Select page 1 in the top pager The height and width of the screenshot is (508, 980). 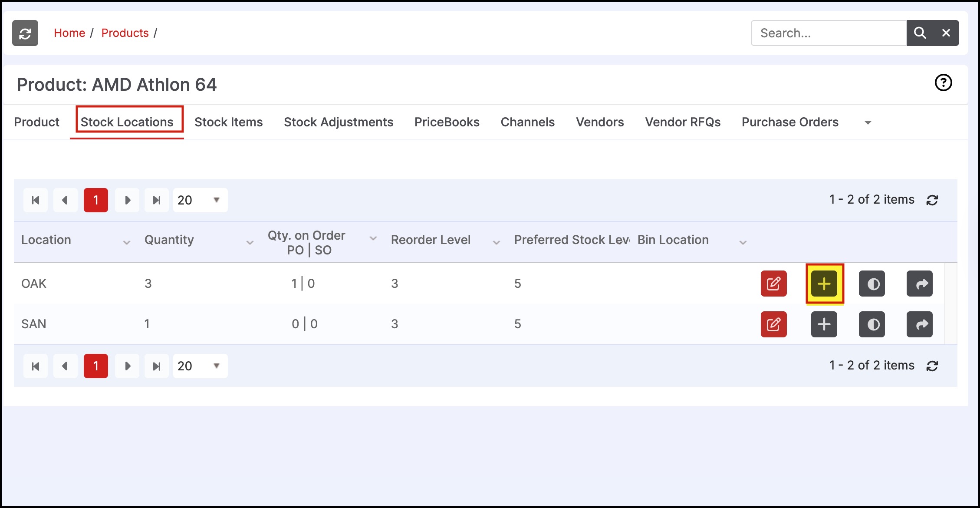tap(96, 200)
